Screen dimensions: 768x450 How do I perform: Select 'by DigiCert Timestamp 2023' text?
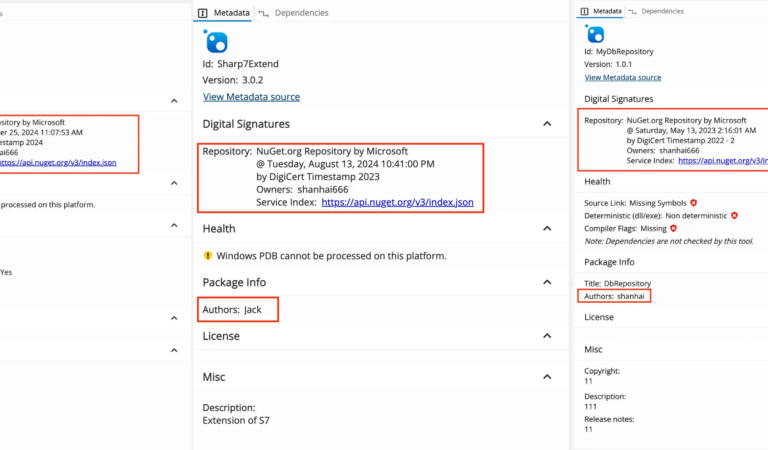[318, 177]
